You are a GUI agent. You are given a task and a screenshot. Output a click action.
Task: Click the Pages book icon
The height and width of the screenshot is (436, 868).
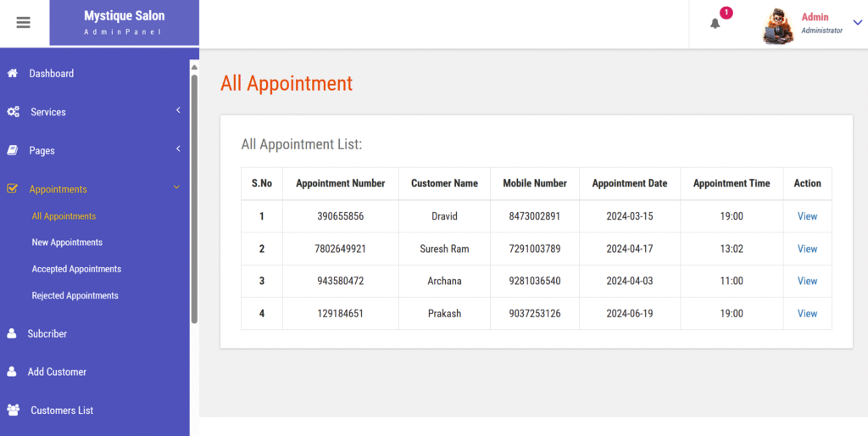12,150
